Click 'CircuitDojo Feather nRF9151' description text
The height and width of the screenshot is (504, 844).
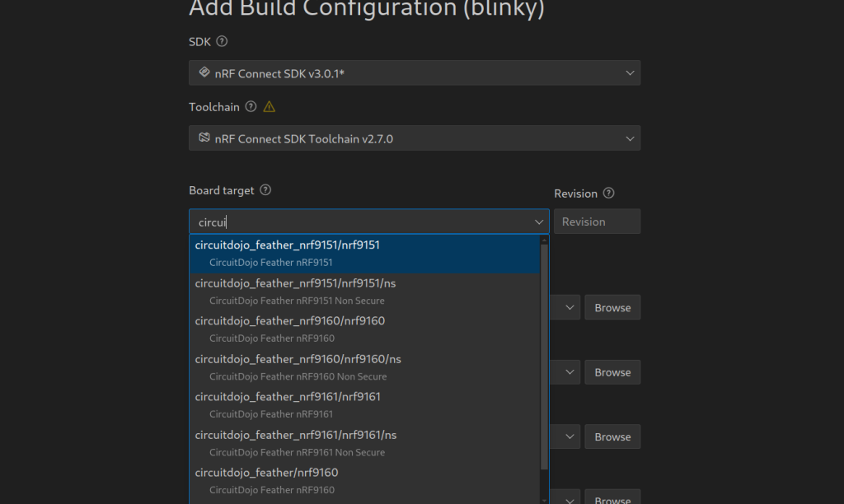click(x=271, y=263)
